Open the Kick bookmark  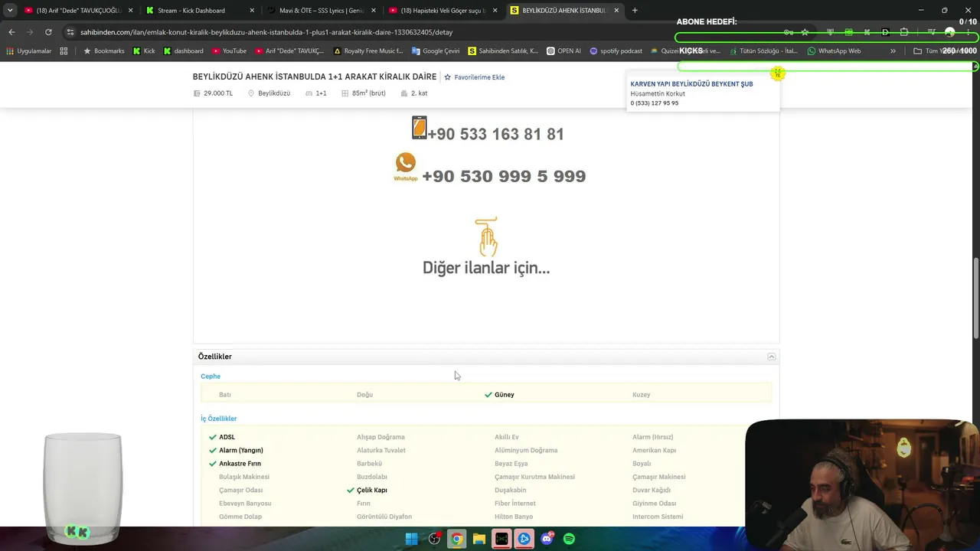pyautogui.click(x=144, y=51)
